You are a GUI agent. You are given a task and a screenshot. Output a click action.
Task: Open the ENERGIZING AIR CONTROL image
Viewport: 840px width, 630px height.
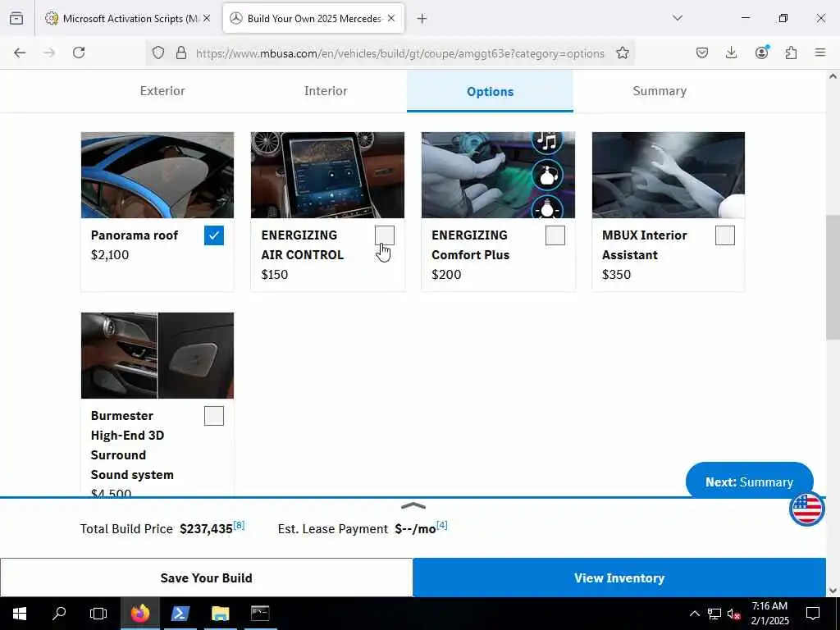[x=328, y=176]
